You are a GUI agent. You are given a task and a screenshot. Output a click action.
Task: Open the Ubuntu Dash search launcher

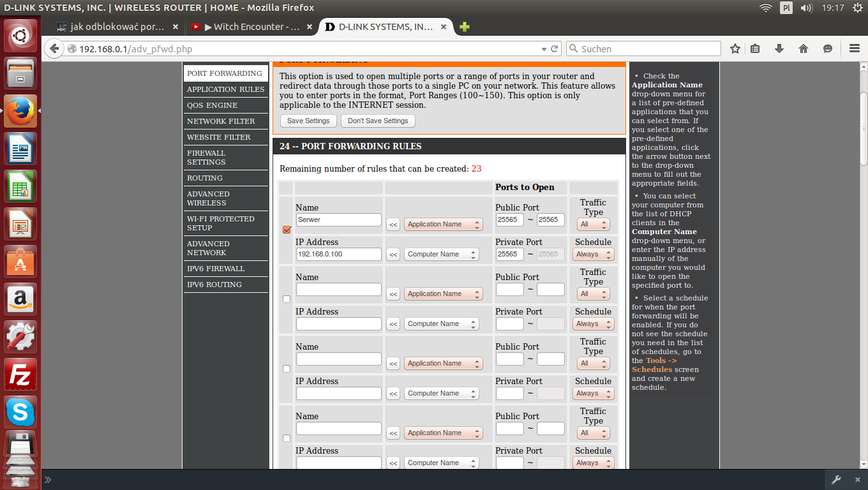[x=20, y=36]
